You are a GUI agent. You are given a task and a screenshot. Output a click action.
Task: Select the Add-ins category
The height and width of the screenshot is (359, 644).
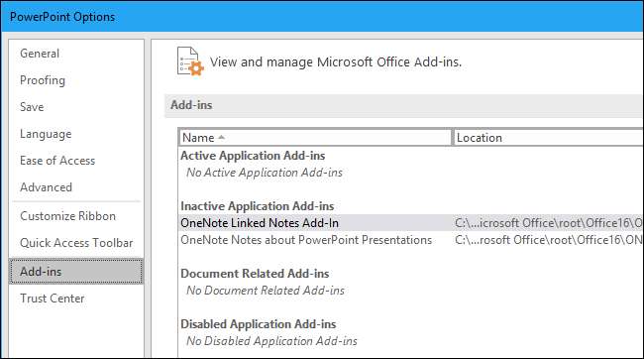(x=76, y=272)
